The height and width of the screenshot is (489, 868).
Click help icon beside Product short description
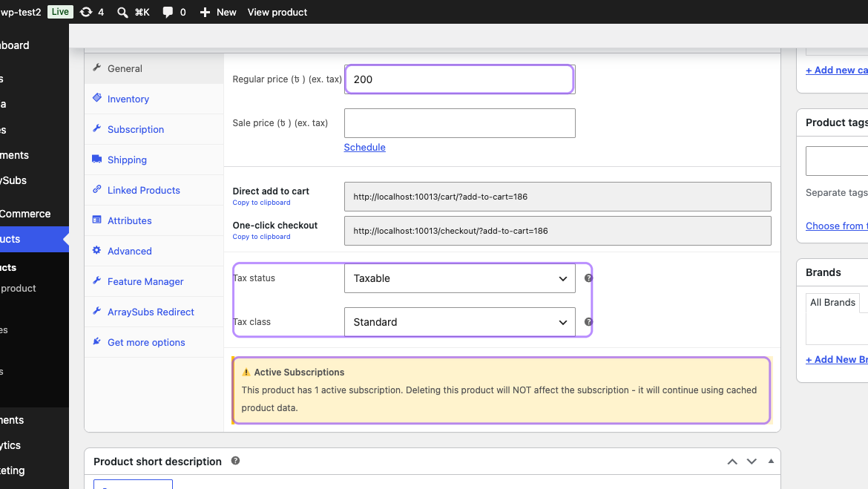pos(235,461)
